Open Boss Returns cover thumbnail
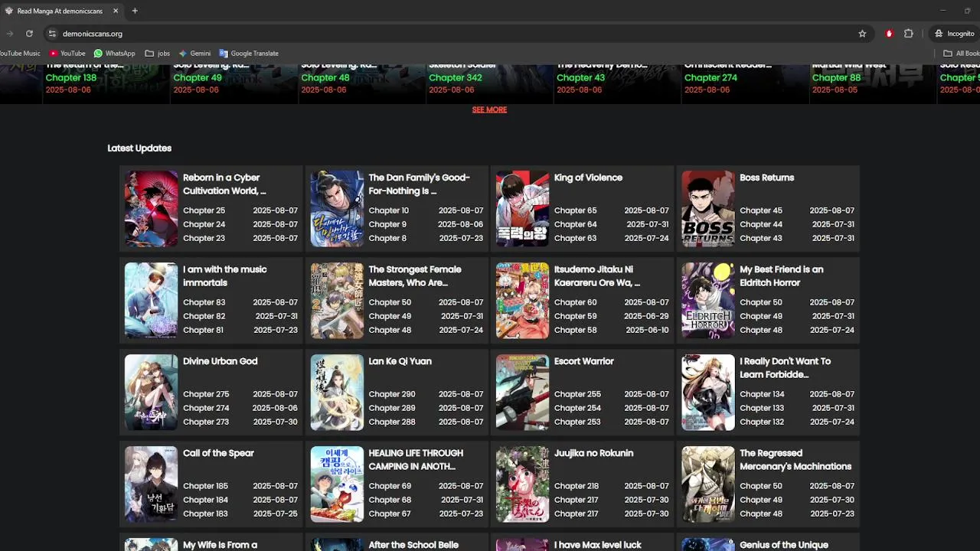This screenshot has width=980, height=551. pyautogui.click(x=708, y=209)
